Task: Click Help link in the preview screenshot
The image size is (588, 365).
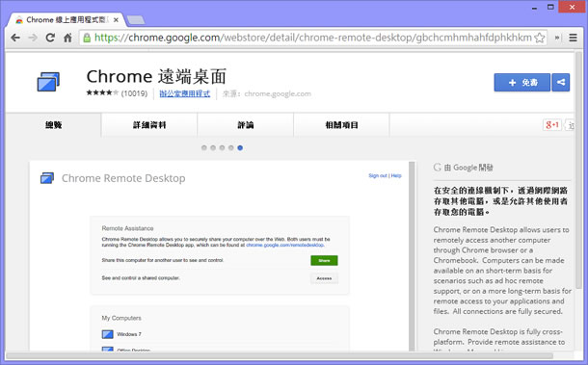Action: (396, 175)
